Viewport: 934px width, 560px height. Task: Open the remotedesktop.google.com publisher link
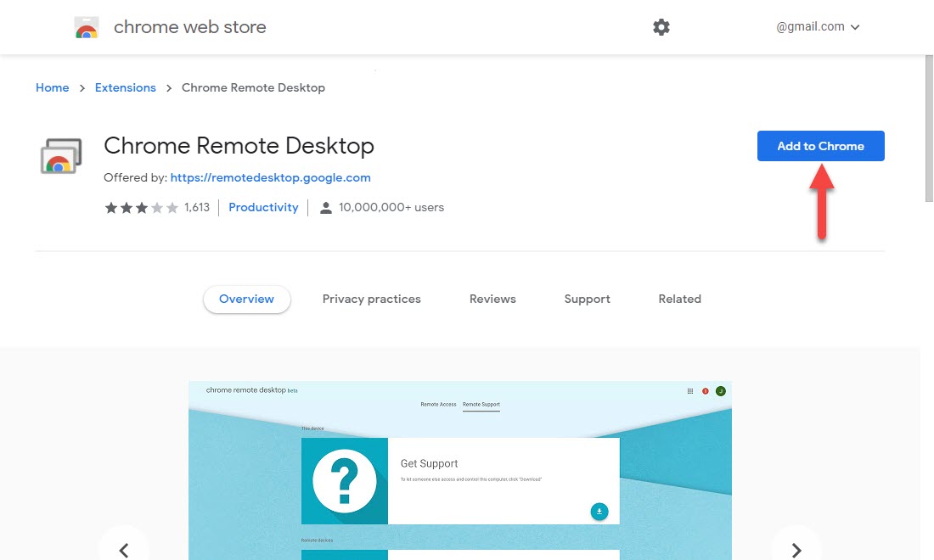click(x=270, y=177)
